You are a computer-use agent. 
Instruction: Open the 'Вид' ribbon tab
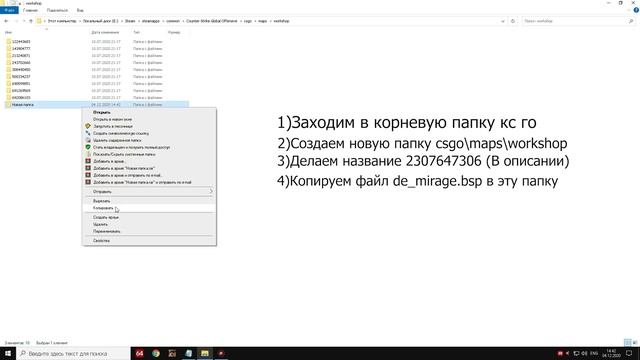80,10
